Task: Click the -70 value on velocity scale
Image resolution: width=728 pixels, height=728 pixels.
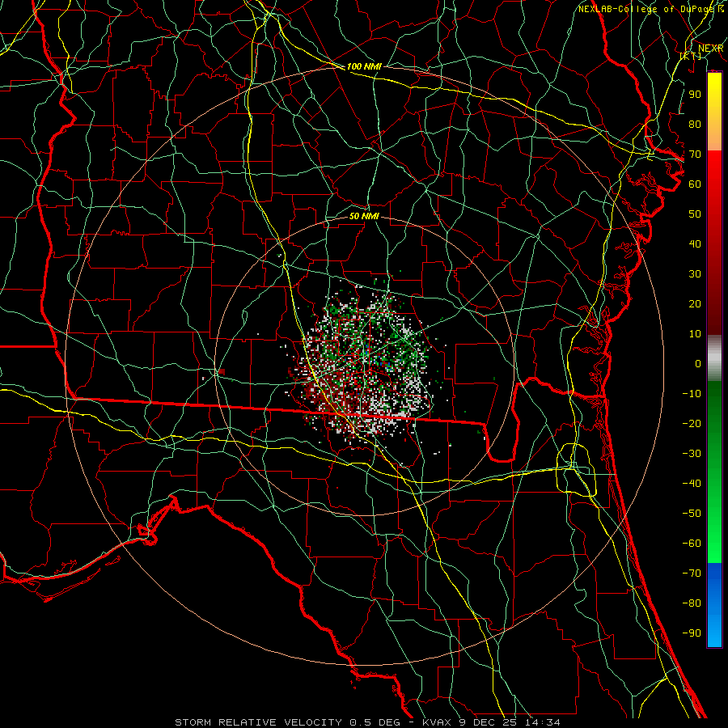Action: click(x=692, y=573)
